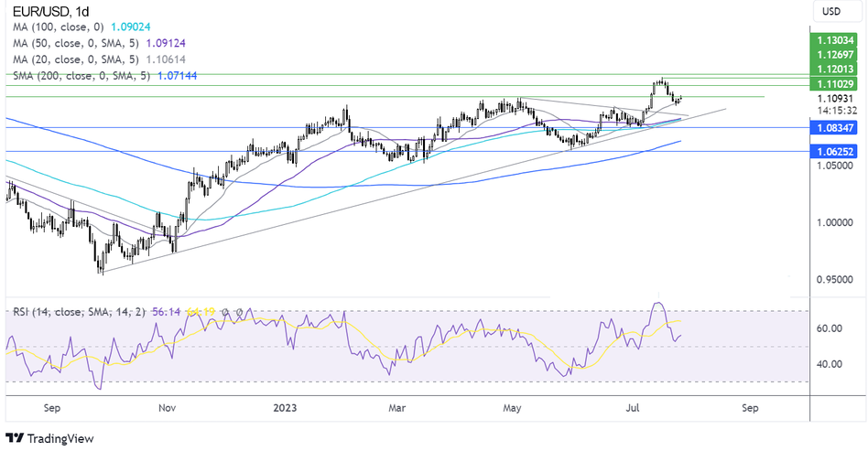868x451 pixels.
Task: Select the MA (100, close, 0) indicator legend
Action: pyautogui.click(x=58, y=27)
